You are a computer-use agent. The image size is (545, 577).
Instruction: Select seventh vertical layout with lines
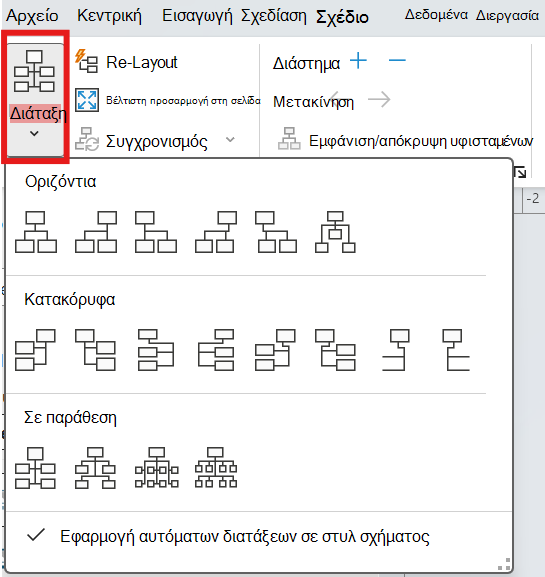(396, 350)
